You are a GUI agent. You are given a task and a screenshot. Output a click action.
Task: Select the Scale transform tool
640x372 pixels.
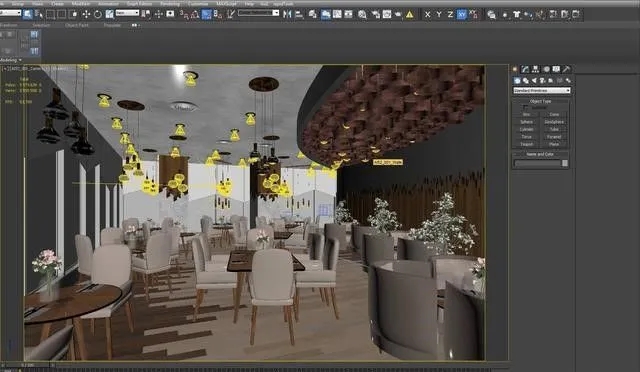tap(109, 14)
